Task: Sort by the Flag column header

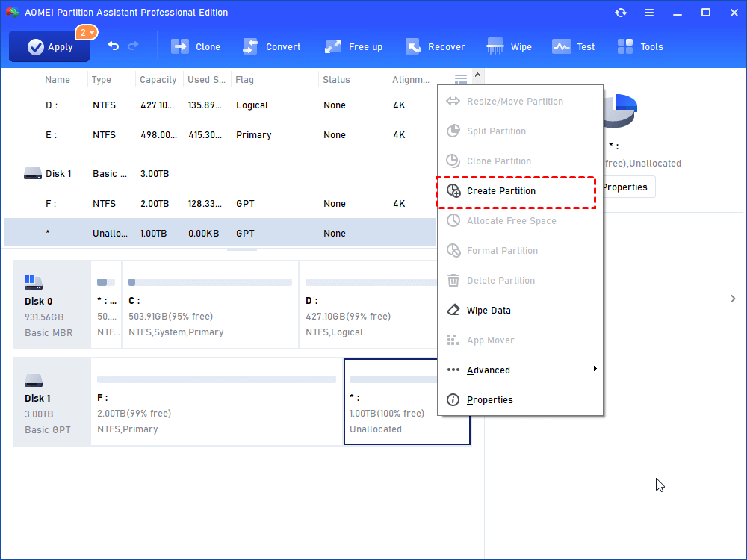Action: tap(244, 80)
